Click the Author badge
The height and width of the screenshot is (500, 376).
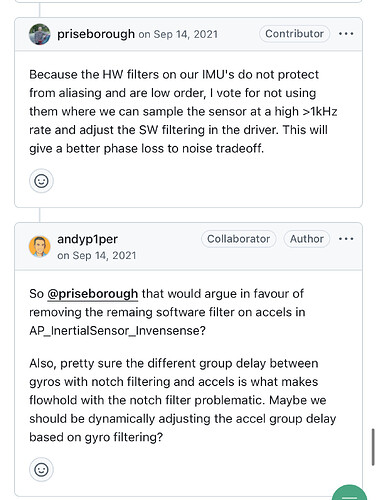tap(307, 239)
